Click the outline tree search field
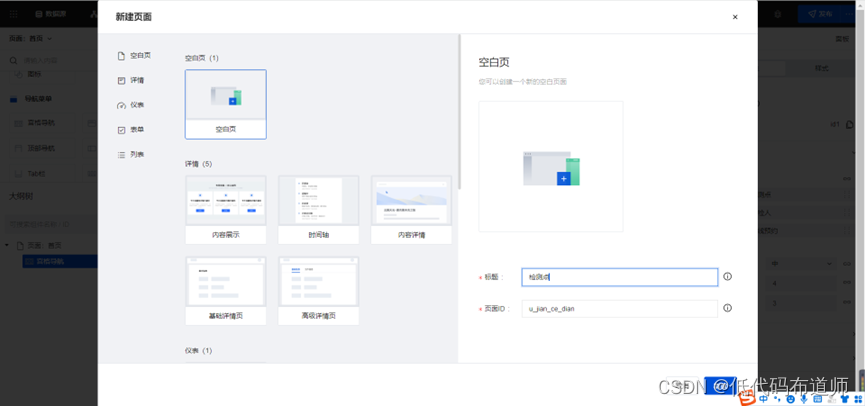This screenshot has width=865, height=406. tap(52, 225)
